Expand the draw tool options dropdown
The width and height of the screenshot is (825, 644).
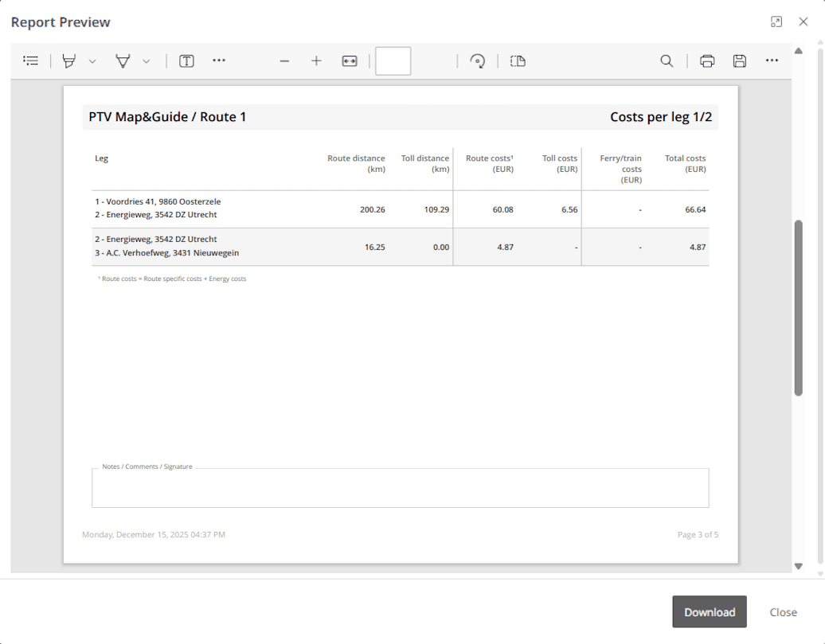point(146,61)
